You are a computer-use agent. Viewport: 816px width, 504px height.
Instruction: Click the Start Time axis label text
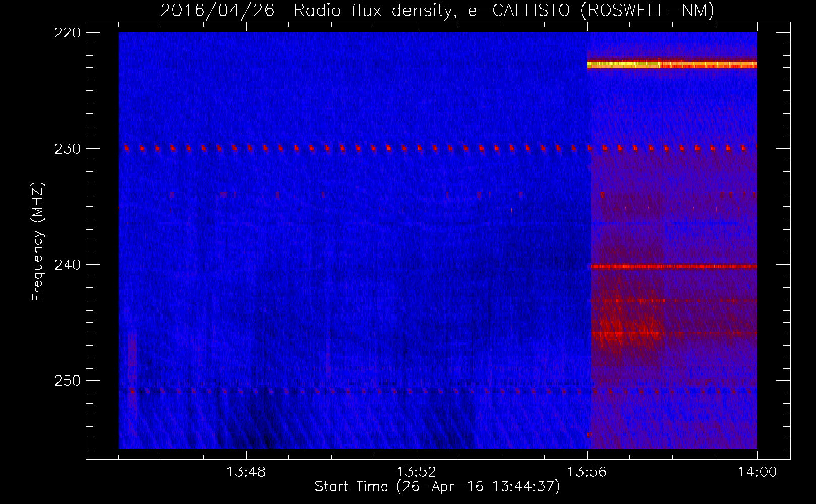coord(437,487)
